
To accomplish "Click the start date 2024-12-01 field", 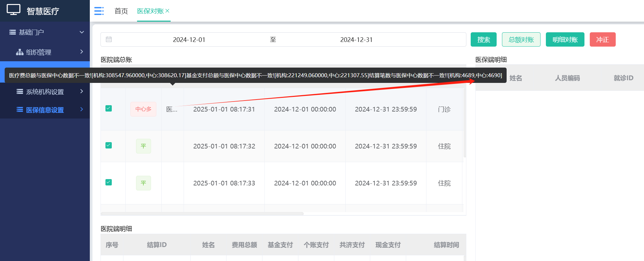I will click(x=189, y=40).
